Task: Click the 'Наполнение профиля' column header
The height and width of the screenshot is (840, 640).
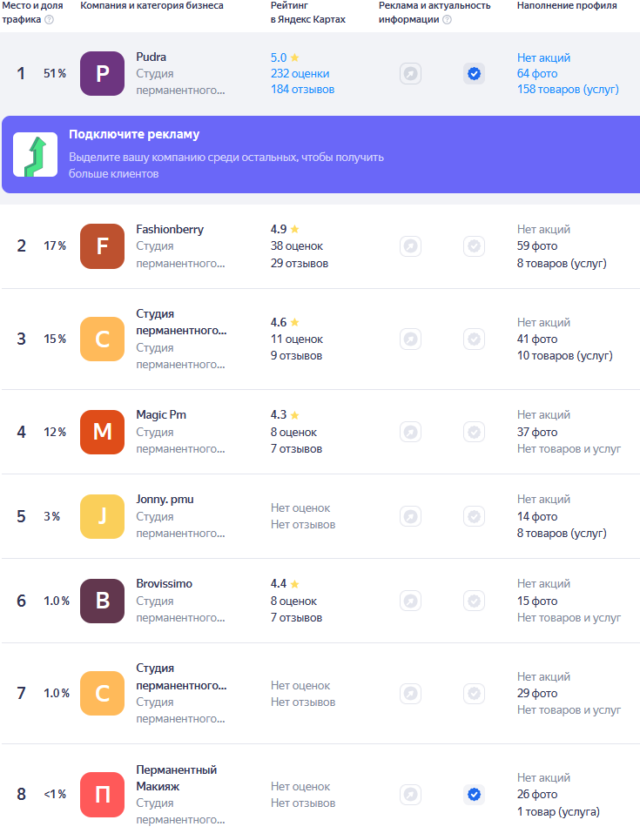Action: [x=567, y=6]
